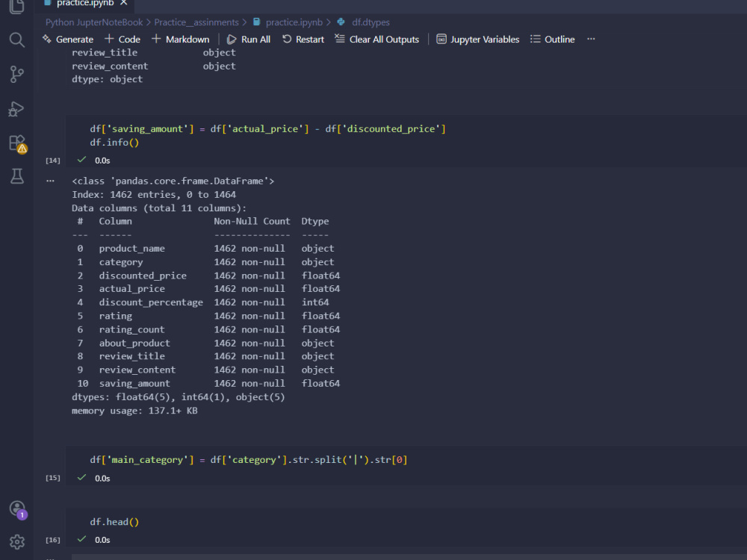The width and height of the screenshot is (747, 560).
Task: Click execution count [16] label
Action: click(x=53, y=540)
